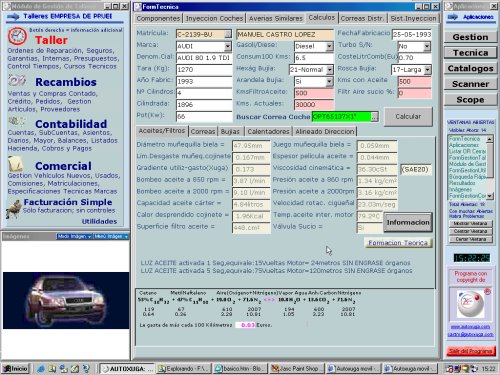Click the green Buscar Correa Coche field
This screenshot has height=375, width=500.
(x=341, y=117)
